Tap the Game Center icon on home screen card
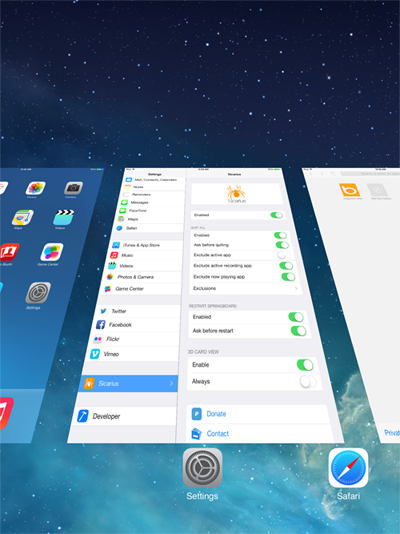 [52, 252]
